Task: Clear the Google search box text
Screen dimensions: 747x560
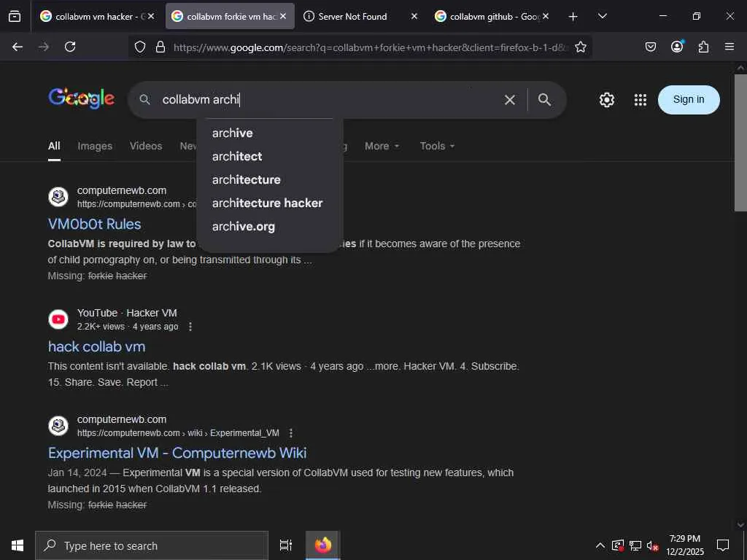Action: pyautogui.click(x=510, y=99)
